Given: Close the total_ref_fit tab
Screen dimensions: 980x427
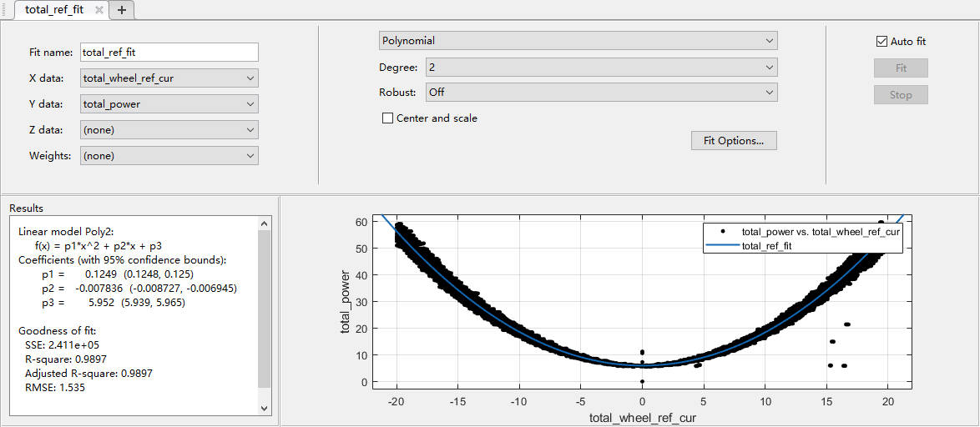Looking at the screenshot, I should pyautogui.click(x=99, y=10).
